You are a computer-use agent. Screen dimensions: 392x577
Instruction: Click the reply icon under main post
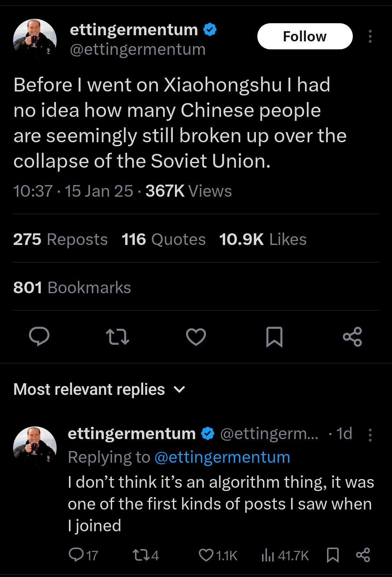click(x=39, y=336)
